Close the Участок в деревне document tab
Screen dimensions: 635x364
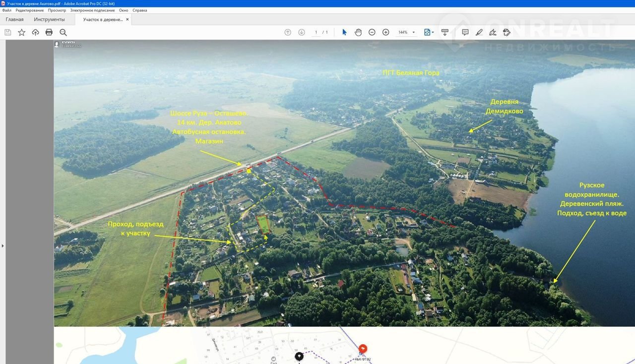tap(127, 19)
